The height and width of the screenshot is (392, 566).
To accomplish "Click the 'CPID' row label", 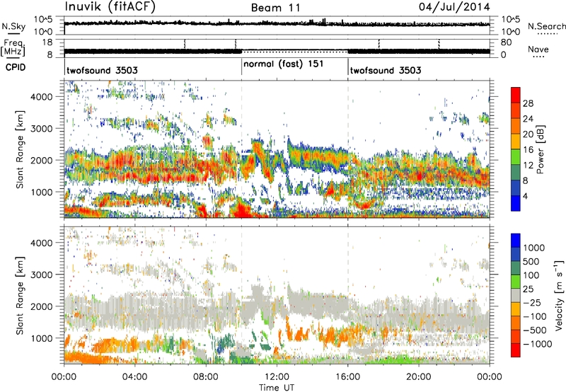I will click(x=16, y=67).
